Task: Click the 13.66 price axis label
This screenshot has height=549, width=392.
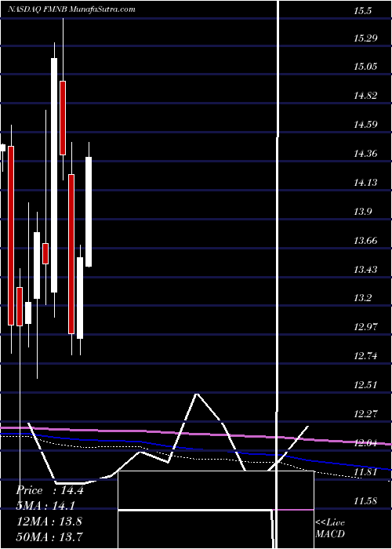Action: click(x=365, y=241)
